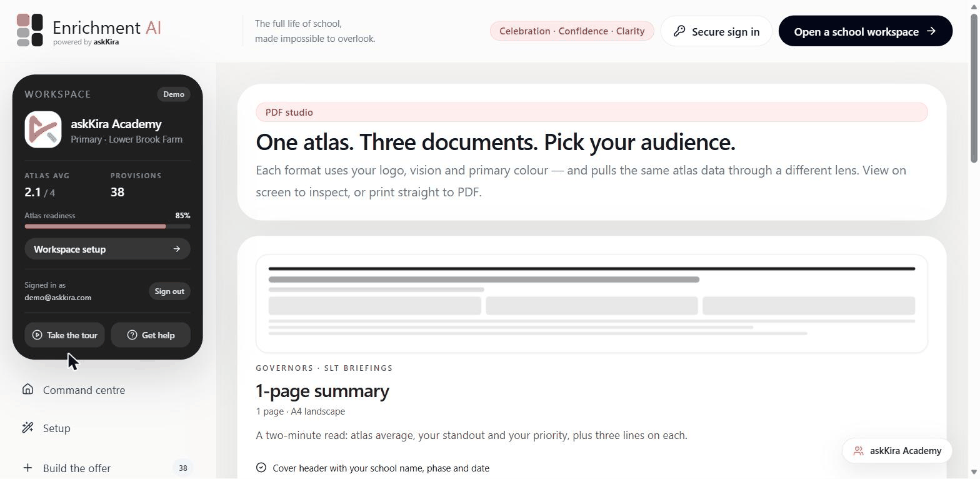
Task: Click the people icon in askKira Academy chip
Action: [x=859, y=451]
